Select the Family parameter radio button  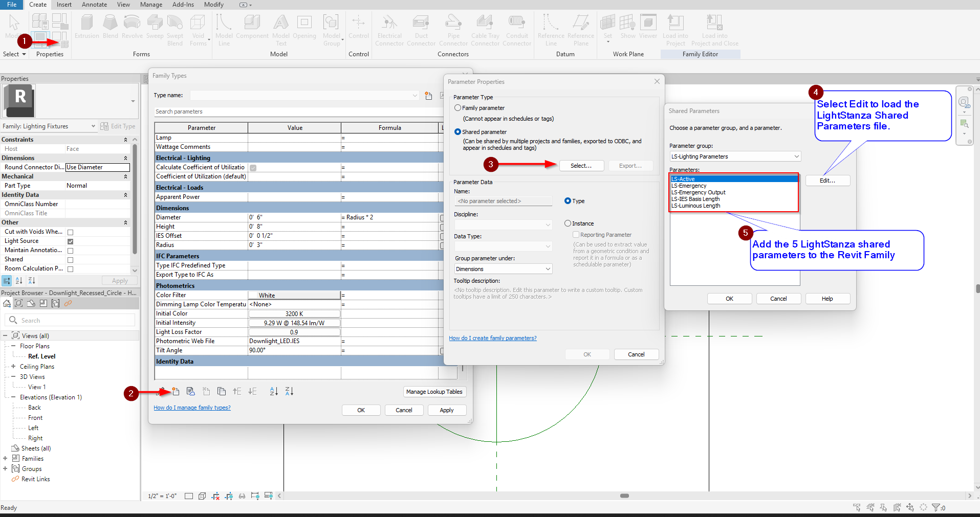click(x=458, y=107)
